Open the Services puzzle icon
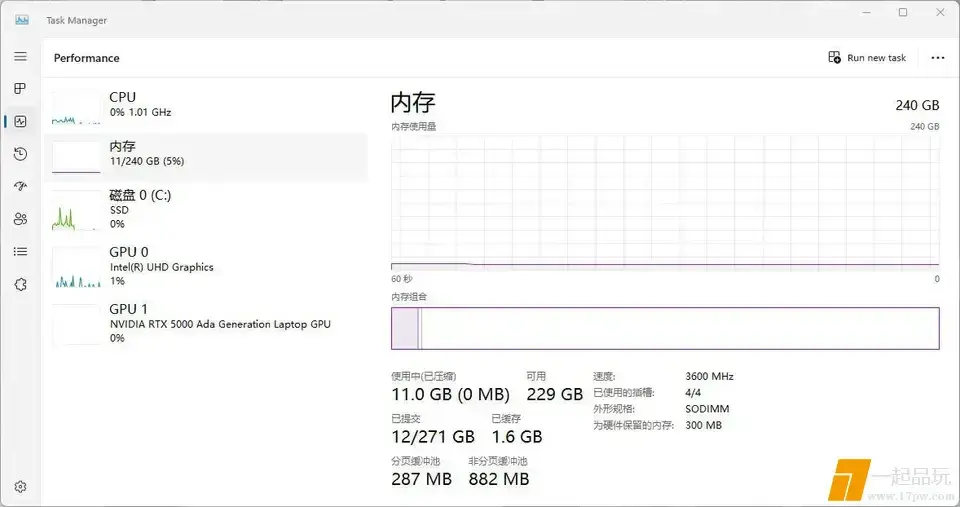 [x=20, y=285]
